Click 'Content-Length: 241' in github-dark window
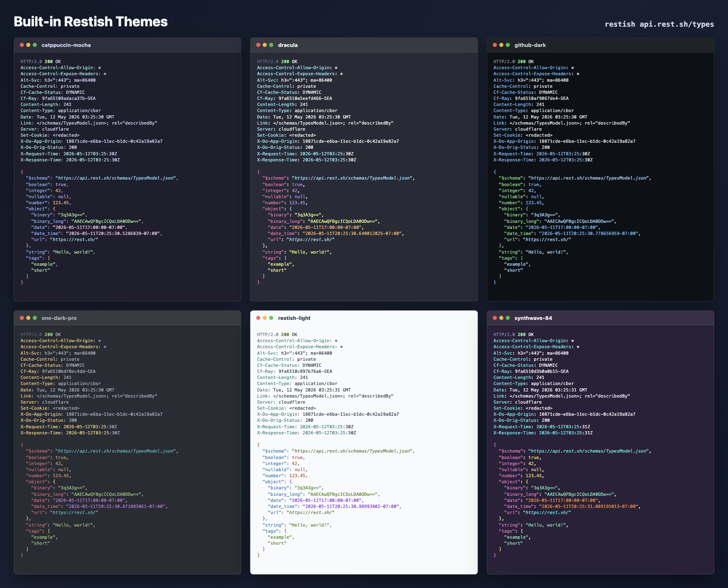728x588 pixels. (x=519, y=104)
